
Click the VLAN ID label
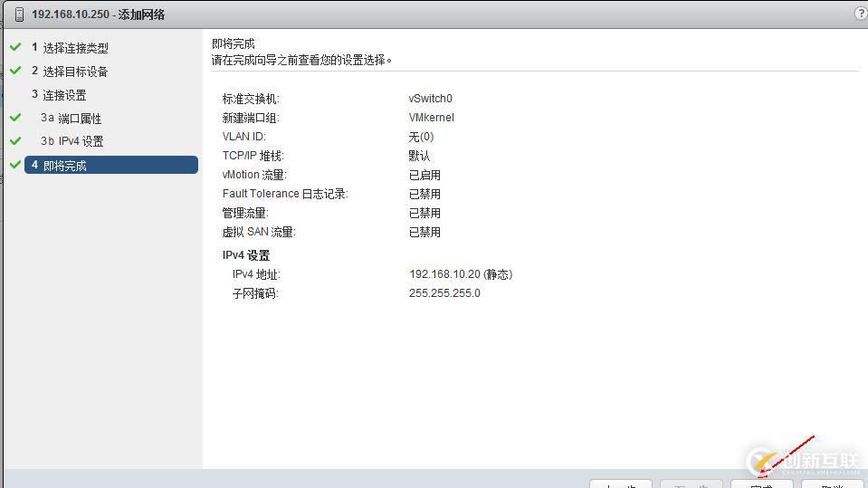244,137
